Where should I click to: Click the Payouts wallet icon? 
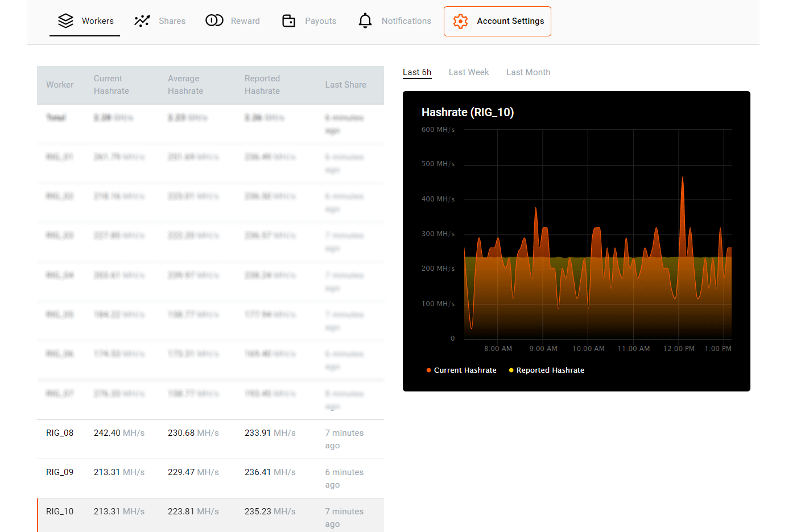(x=288, y=20)
